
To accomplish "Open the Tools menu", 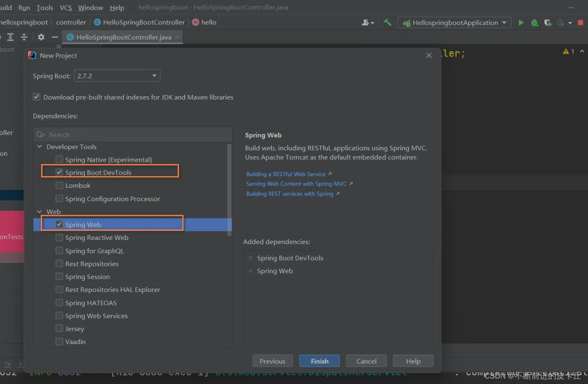I will pyautogui.click(x=45, y=8).
